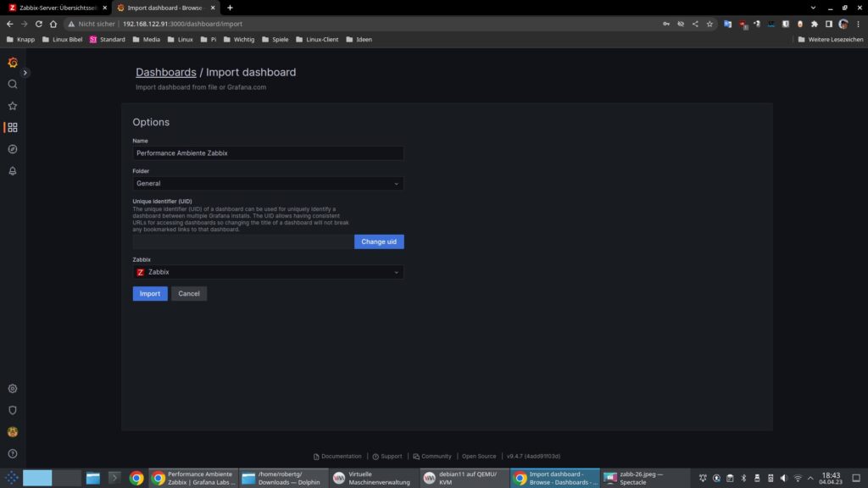Open the Alerting bell icon
This screenshot has height=488, width=868.
(12, 171)
